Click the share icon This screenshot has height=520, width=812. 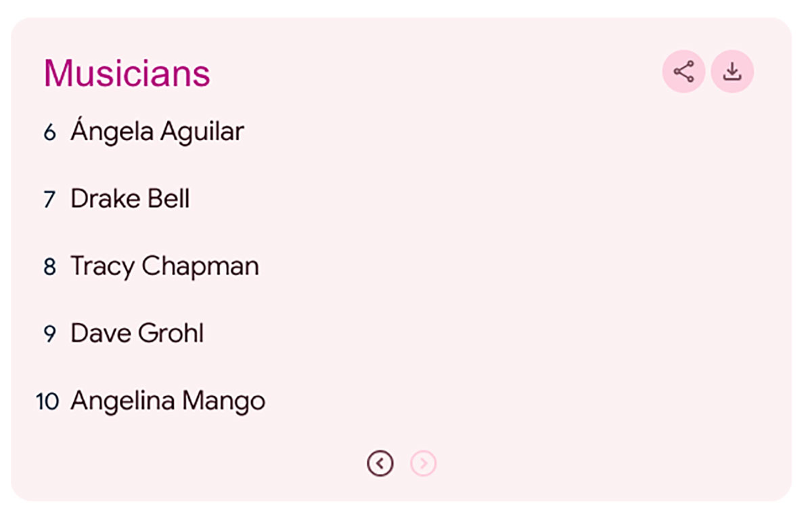click(683, 71)
